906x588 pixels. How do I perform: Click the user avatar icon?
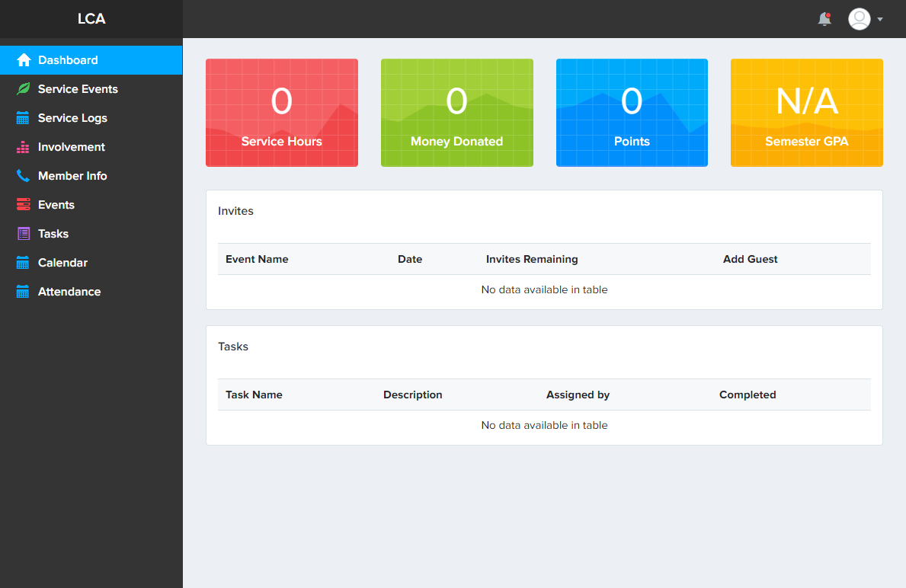[x=860, y=19]
